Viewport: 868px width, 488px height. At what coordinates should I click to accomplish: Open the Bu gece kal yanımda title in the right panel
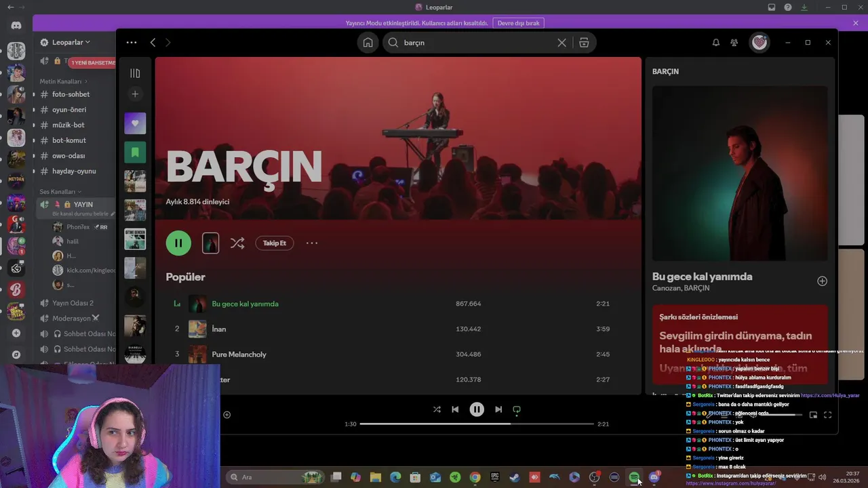(x=702, y=277)
